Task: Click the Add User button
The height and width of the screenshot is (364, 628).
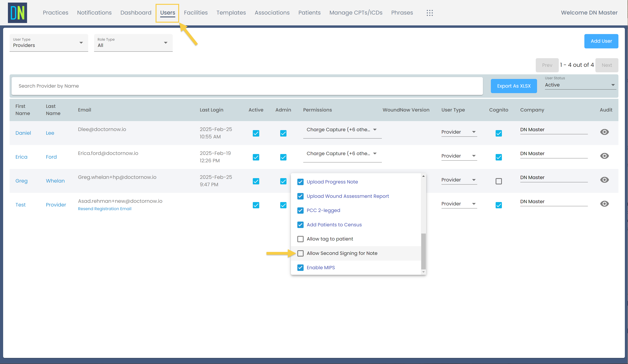Action: 601,41
